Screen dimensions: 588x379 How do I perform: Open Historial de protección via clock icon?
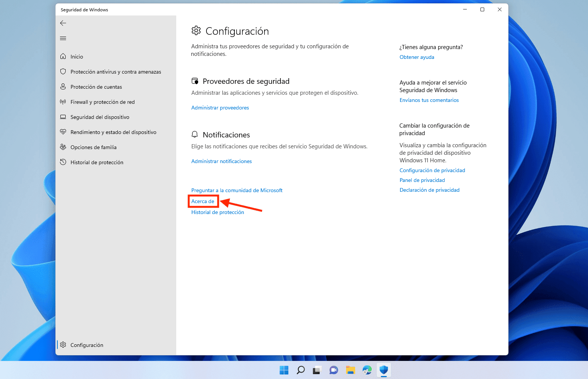coord(63,162)
